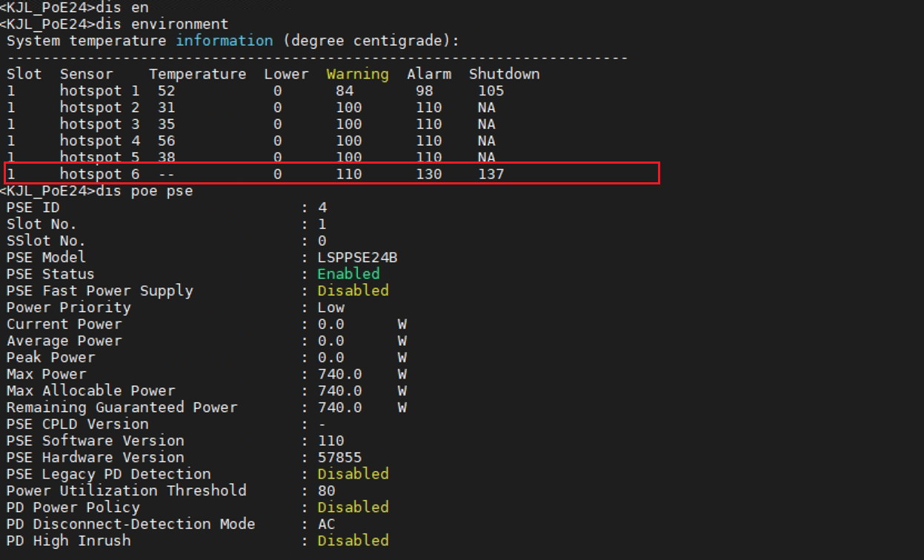Click Power Utilization Threshold value 80
Viewport: 924px width, 560px height.
point(326,490)
